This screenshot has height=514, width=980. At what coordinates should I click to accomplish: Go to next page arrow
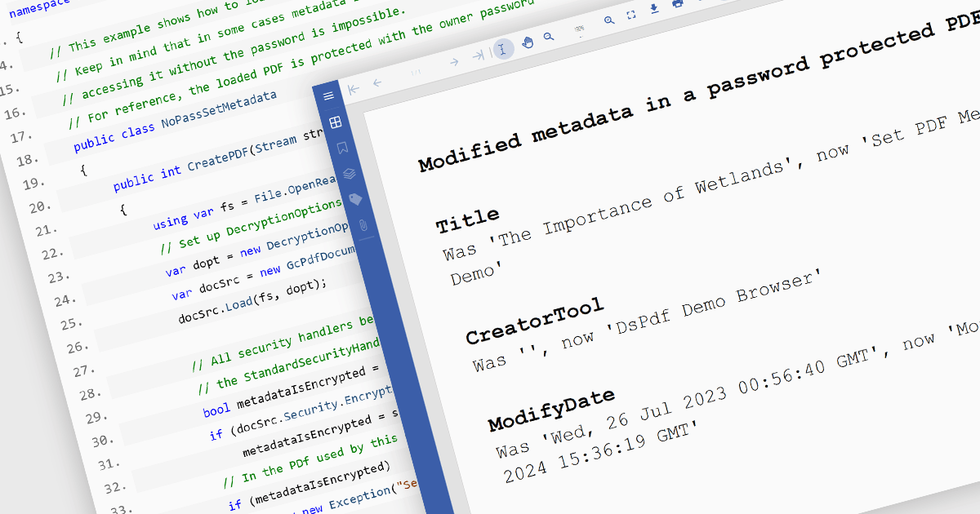[x=454, y=61]
